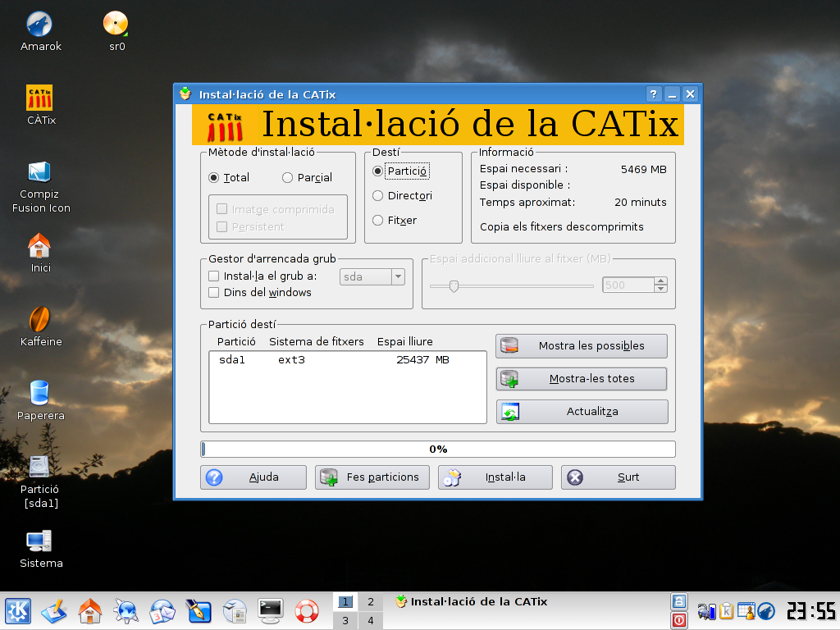840x630 pixels.
Task: Click the red logout power button
Action: (x=678, y=620)
